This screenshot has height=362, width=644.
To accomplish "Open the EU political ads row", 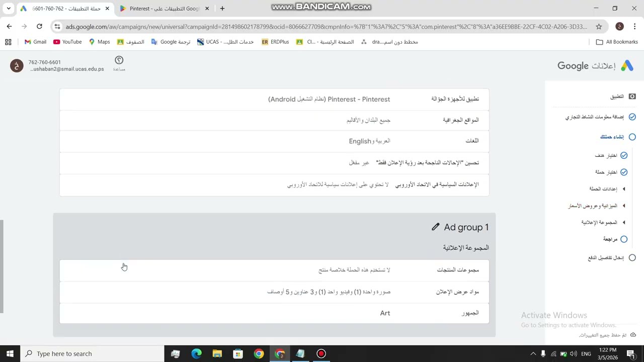I will click(274, 185).
